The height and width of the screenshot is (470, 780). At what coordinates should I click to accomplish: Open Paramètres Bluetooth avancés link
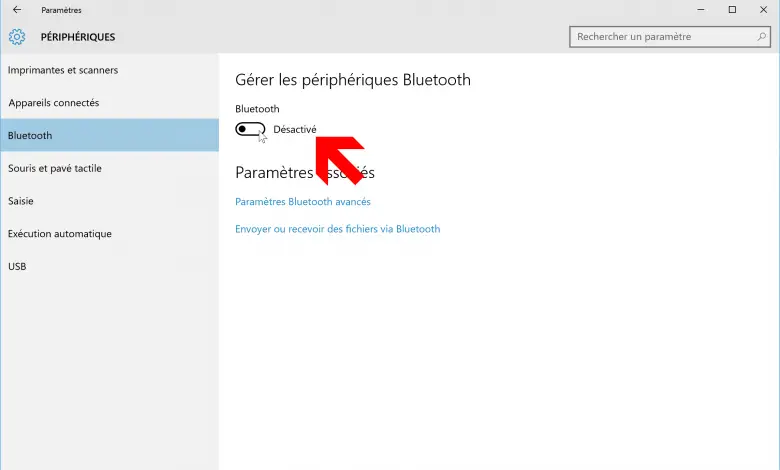coord(302,201)
